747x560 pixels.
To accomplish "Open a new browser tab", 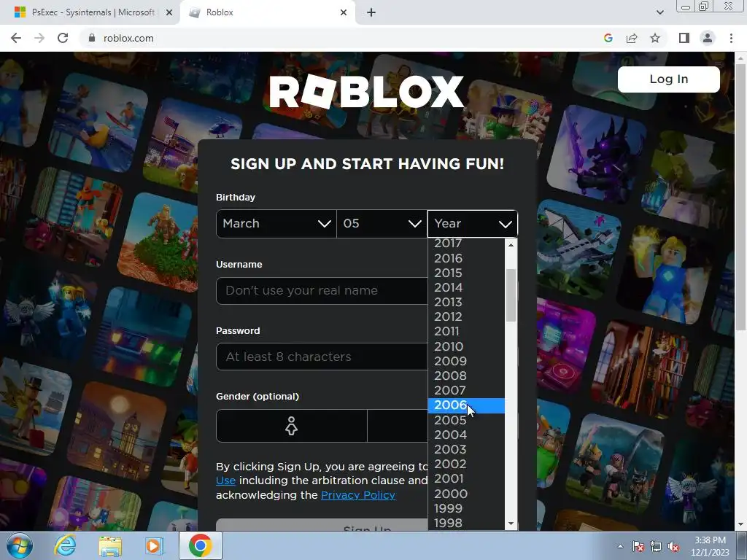I will [371, 12].
